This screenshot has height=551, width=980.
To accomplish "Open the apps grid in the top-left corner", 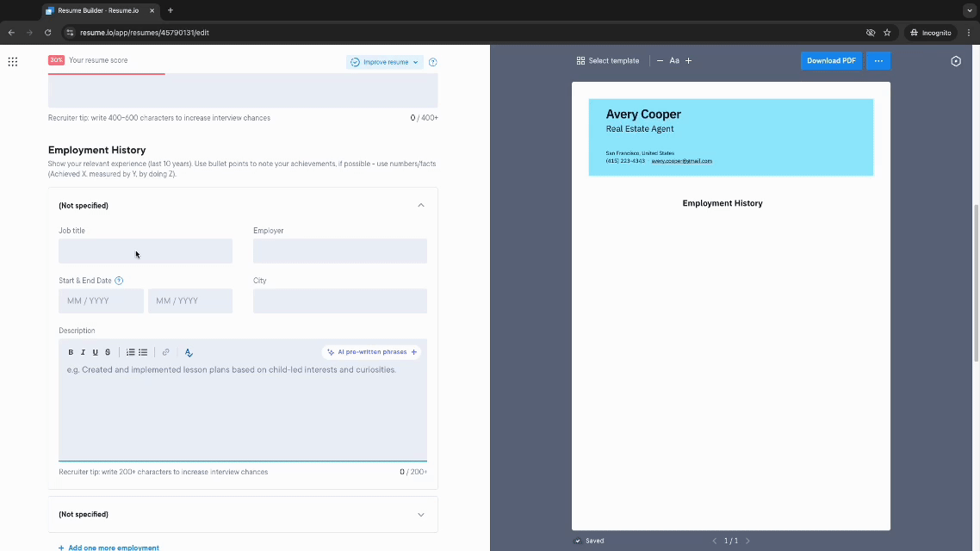I will (12, 61).
